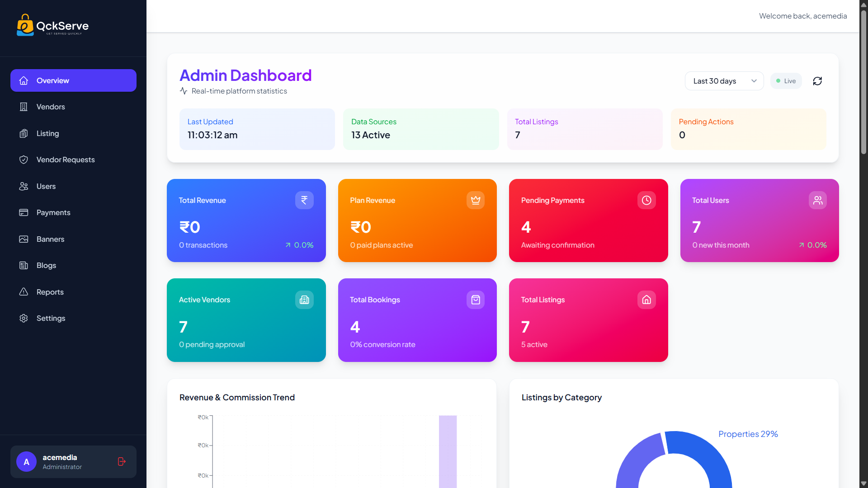
Task: Click the Last Updated time tile
Action: click(x=257, y=129)
